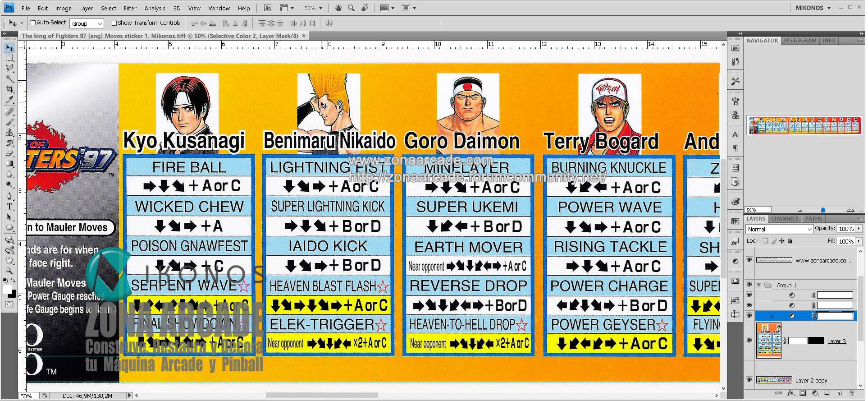This screenshot has height=401, width=868.
Task: Select the Magic Wand tool
Action: tap(9, 78)
